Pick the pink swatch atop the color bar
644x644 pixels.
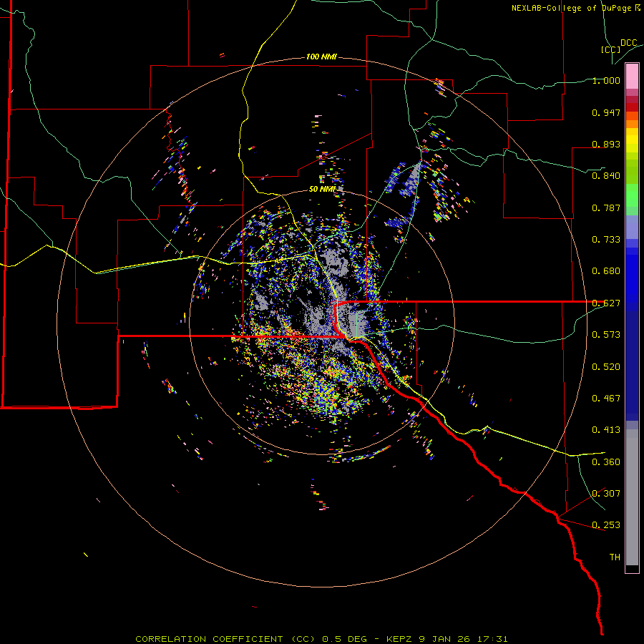tap(632, 76)
